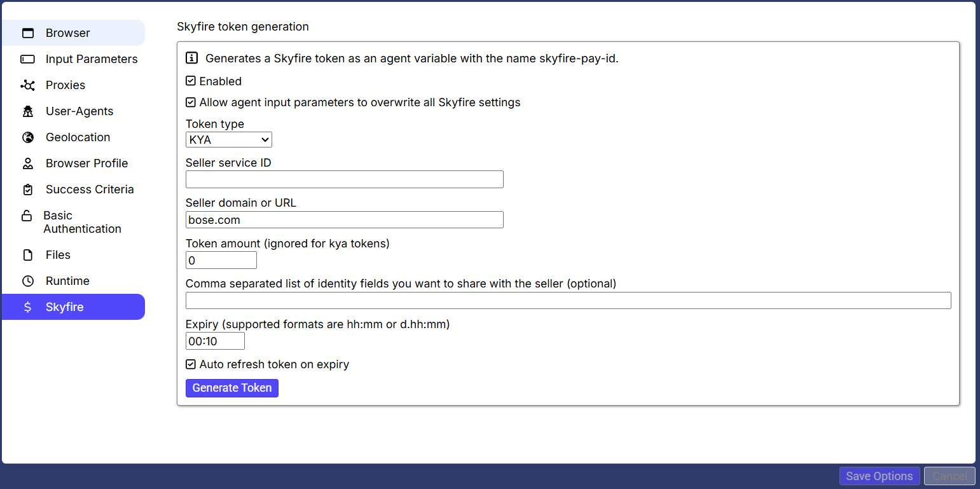980x489 pixels.
Task: Select the Runtime clock icon
Action: (28, 280)
